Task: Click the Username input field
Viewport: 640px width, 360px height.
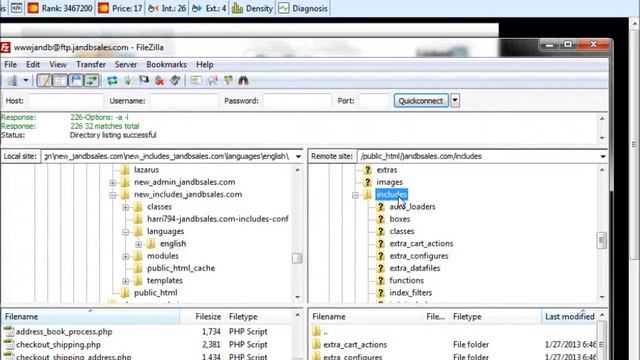Action: (x=184, y=101)
